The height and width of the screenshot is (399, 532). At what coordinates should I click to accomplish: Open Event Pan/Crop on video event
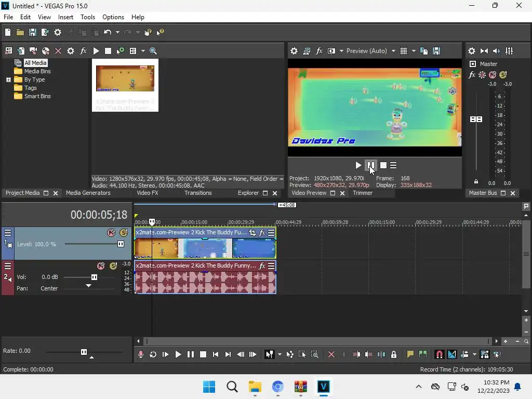pyautogui.click(x=252, y=232)
